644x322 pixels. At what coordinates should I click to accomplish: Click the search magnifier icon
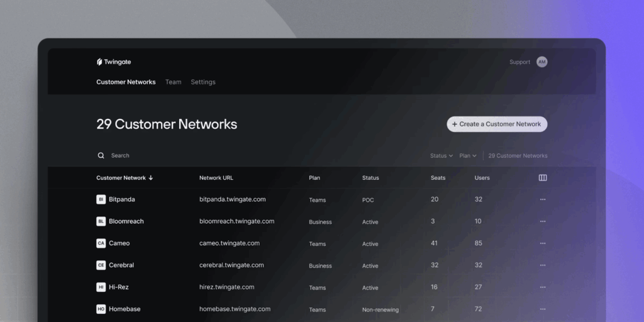pos(101,155)
